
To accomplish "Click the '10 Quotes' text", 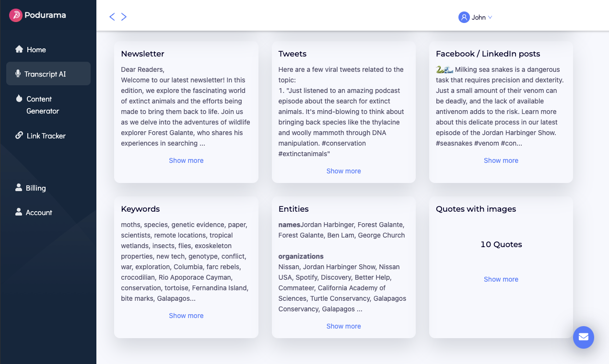I will click(501, 244).
